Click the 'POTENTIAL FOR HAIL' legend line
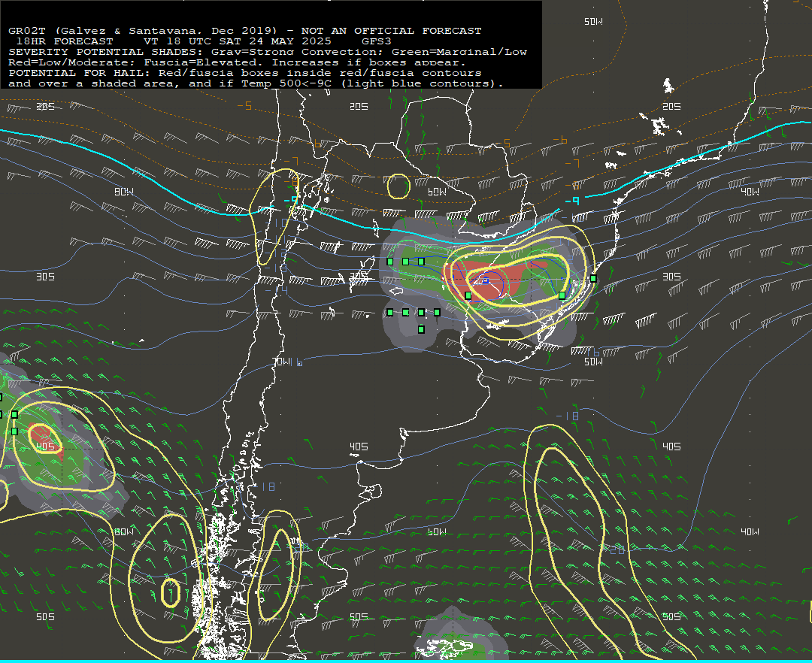 [x=244, y=73]
